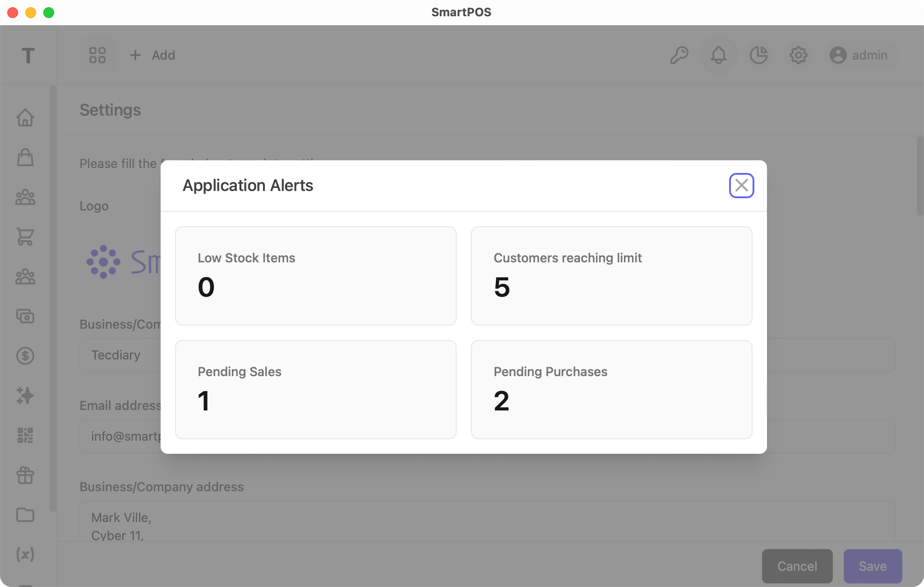
Task: Select the Pending Purchases card
Action: tap(611, 389)
